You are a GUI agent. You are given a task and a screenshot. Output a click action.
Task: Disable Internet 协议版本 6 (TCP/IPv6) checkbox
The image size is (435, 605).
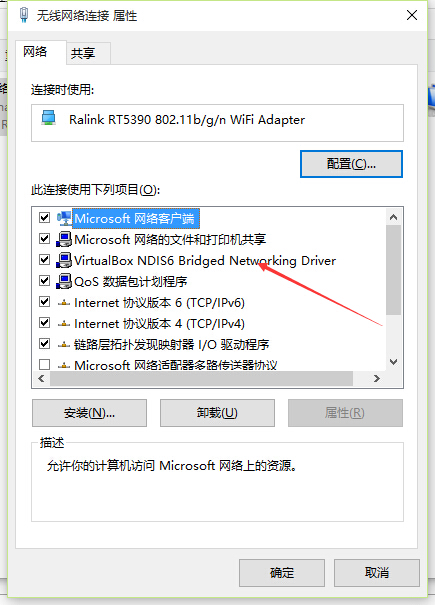pyautogui.click(x=44, y=302)
